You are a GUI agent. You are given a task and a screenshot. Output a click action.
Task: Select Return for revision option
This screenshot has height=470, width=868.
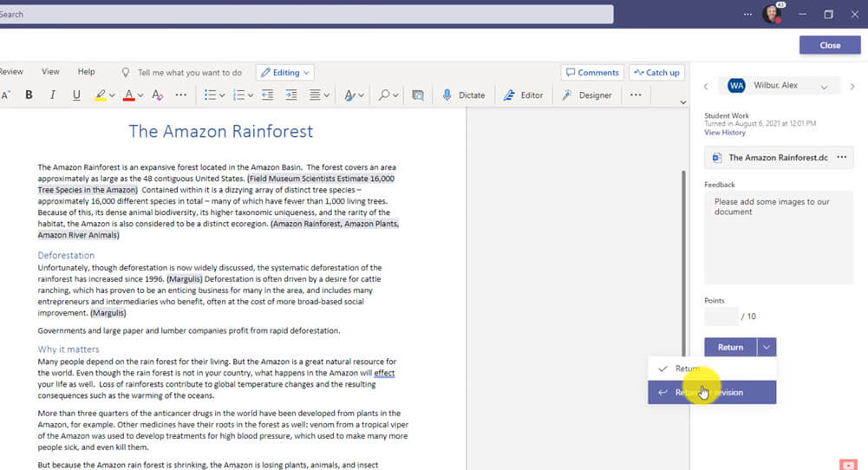(x=712, y=393)
